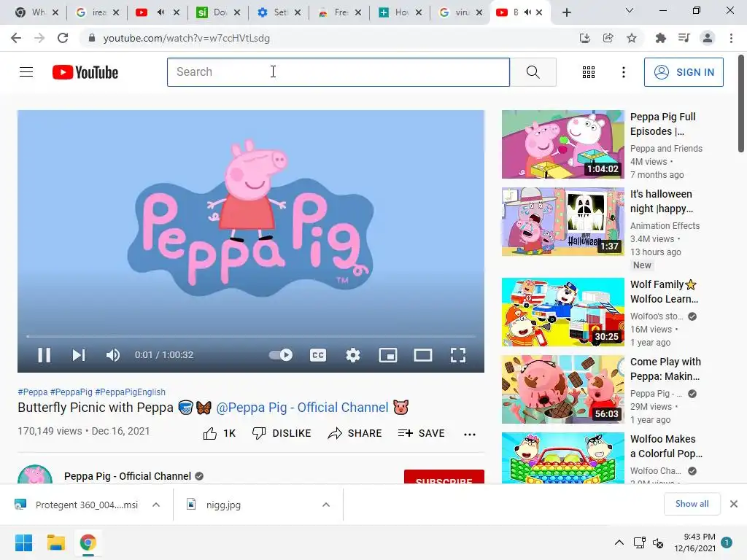Go back to previous page in Chrome
Screen dimensions: 747x560
click(16, 38)
